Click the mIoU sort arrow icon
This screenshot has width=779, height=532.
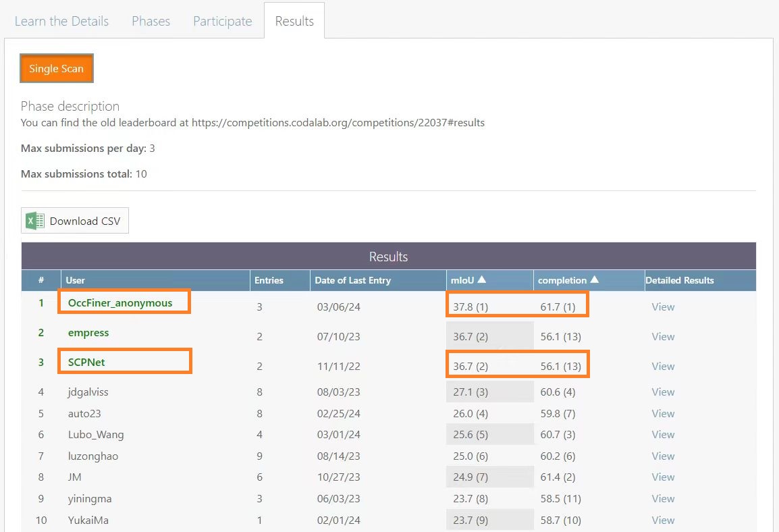click(x=482, y=280)
